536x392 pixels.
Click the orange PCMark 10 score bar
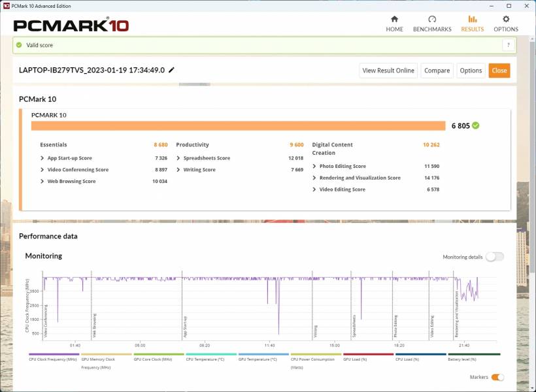(x=239, y=126)
